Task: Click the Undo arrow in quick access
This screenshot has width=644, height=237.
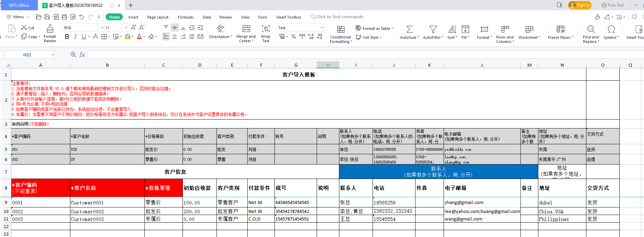Action: click(x=81, y=17)
